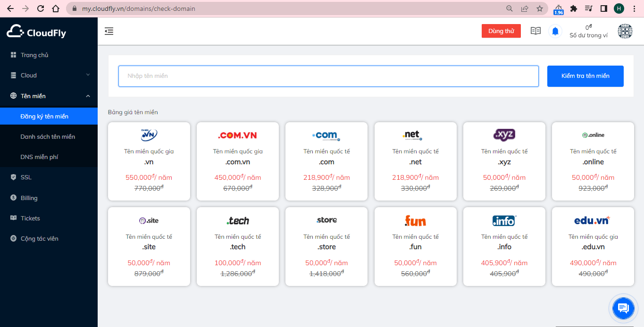This screenshot has width=644, height=327.
Task: View site info lock icon
Action: click(75, 8)
